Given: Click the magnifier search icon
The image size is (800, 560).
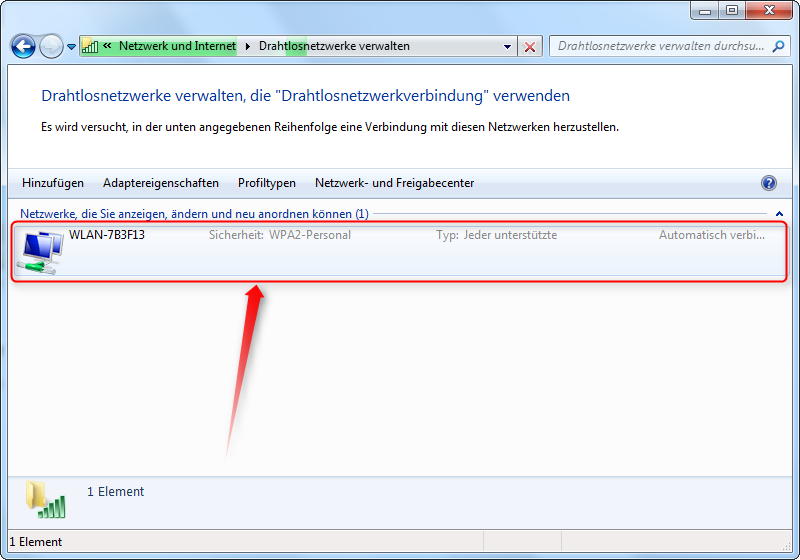Looking at the screenshot, I should tap(778, 46).
